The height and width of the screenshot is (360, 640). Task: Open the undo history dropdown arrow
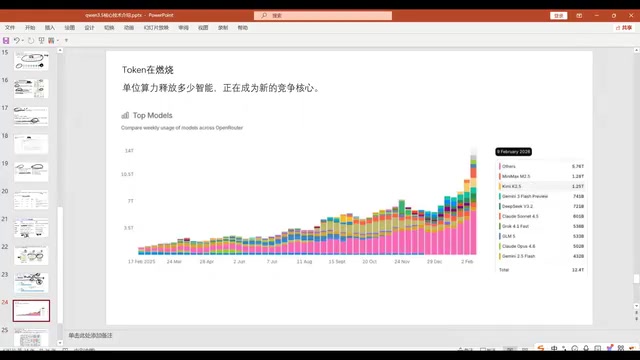coord(22,40)
